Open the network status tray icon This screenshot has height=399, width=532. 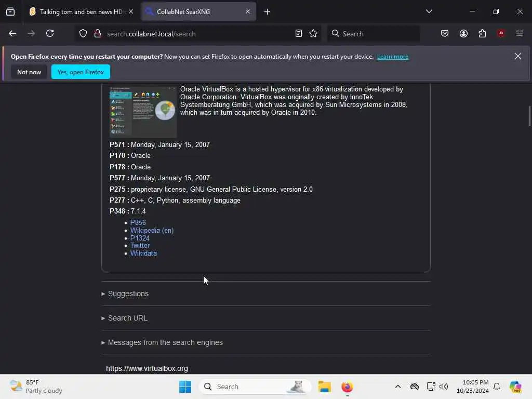[x=431, y=387]
